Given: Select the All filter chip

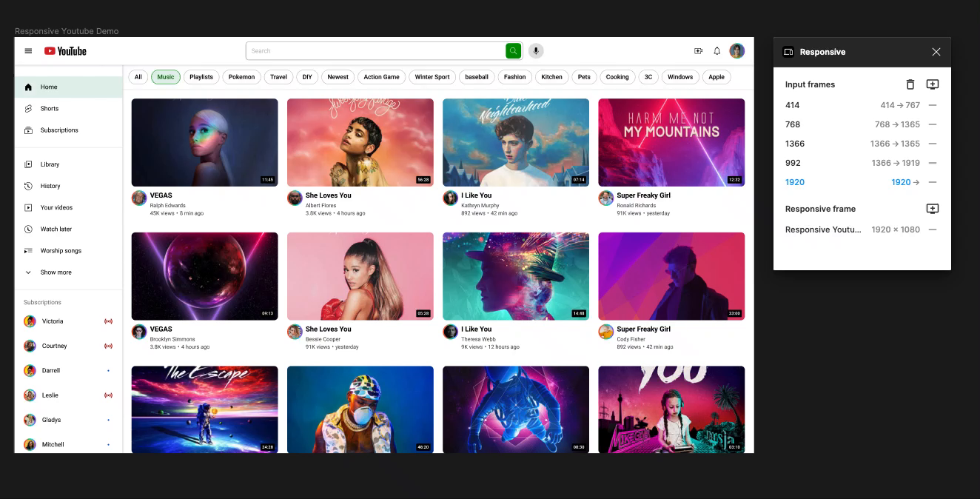Looking at the screenshot, I should tap(138, 77).
